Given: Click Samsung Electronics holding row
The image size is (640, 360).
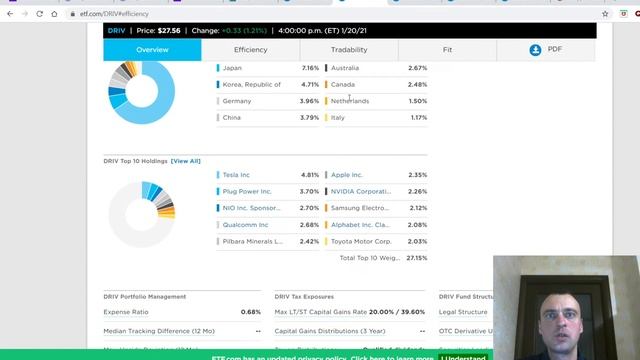Looking at the screenshot, I should [x=376, y=208].
